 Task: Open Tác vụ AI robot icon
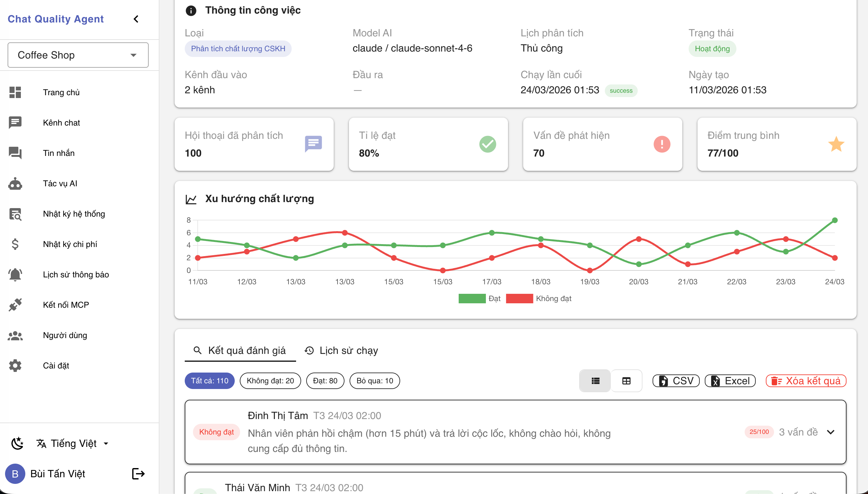pos(15,183)
